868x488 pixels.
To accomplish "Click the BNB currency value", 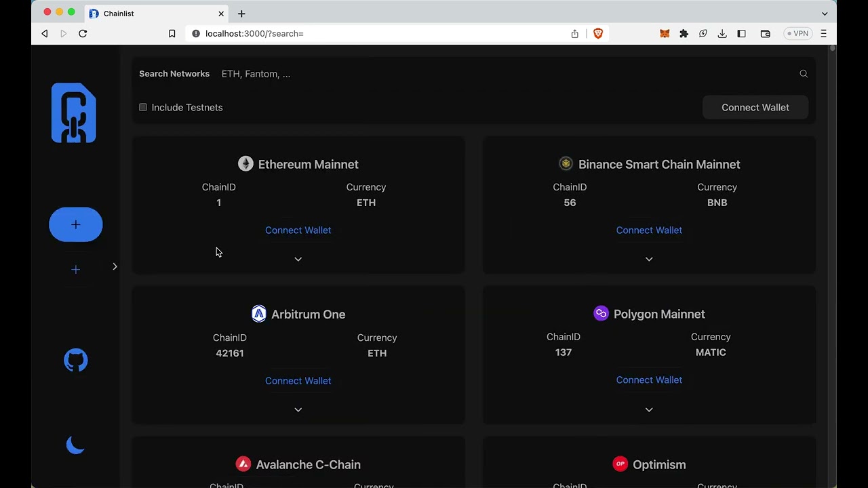I will (717, 203).
